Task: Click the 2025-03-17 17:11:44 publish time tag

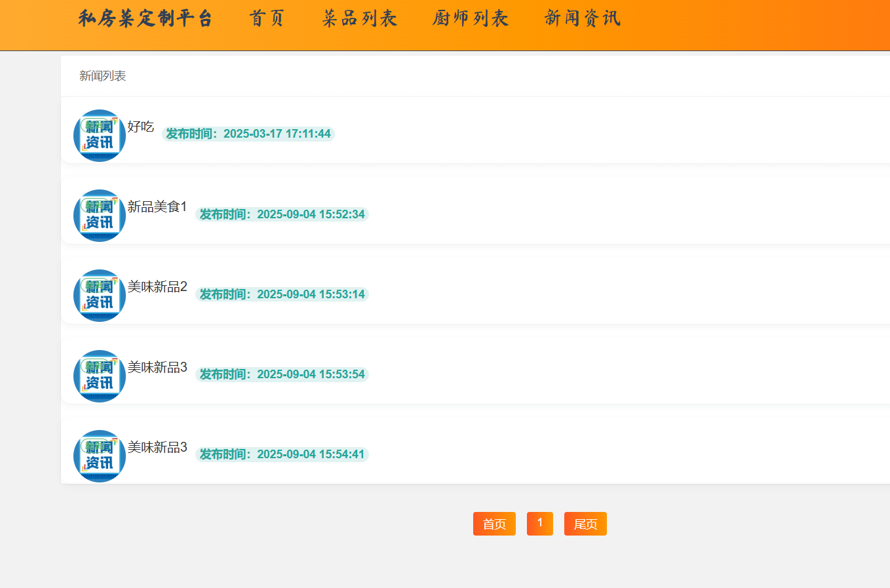Action: click(x=248, y=134)
